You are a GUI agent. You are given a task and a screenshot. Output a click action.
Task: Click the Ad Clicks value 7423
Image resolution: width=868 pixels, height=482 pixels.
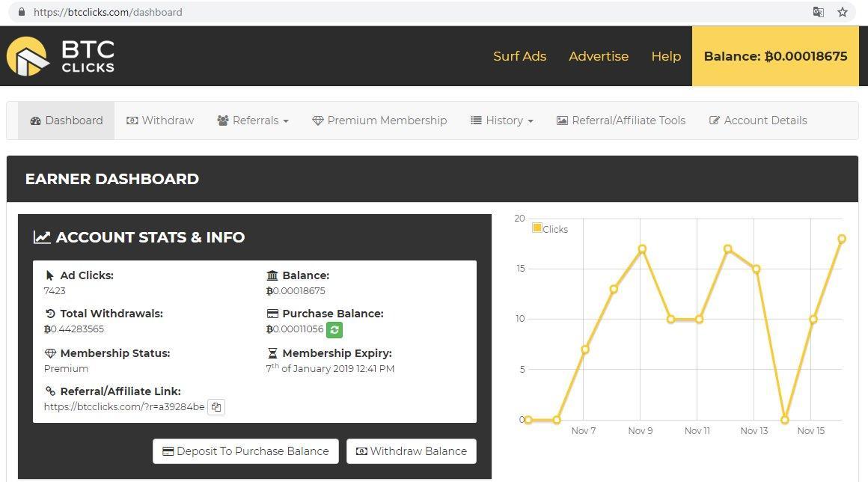tap(55, 290)
